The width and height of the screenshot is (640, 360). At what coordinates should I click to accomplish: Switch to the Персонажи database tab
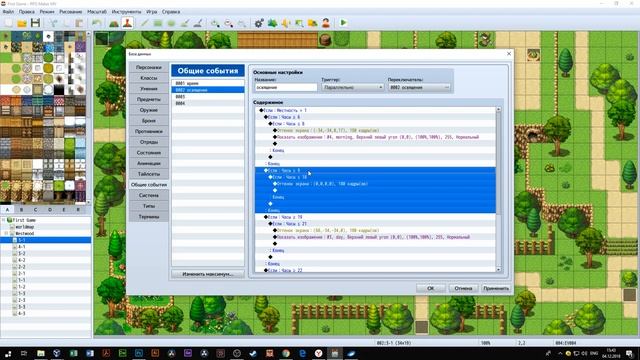pos(149,67)
